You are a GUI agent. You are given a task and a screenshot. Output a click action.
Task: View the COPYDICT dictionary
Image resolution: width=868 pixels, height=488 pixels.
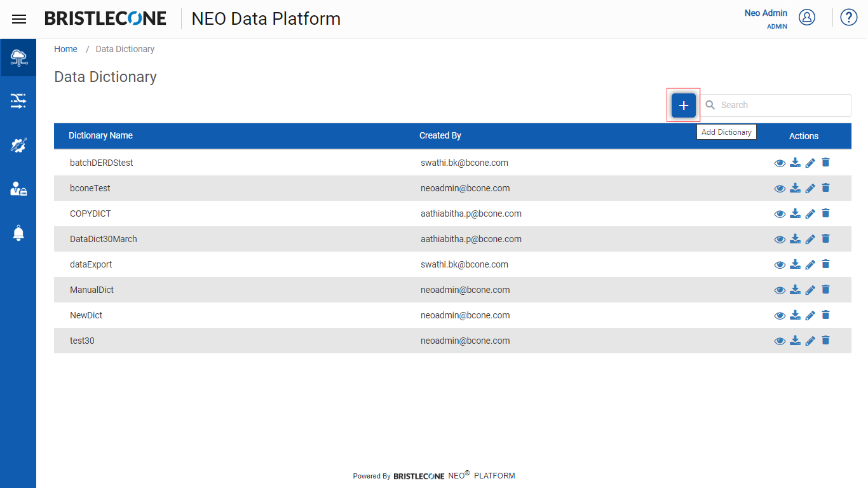click(780, 214)
